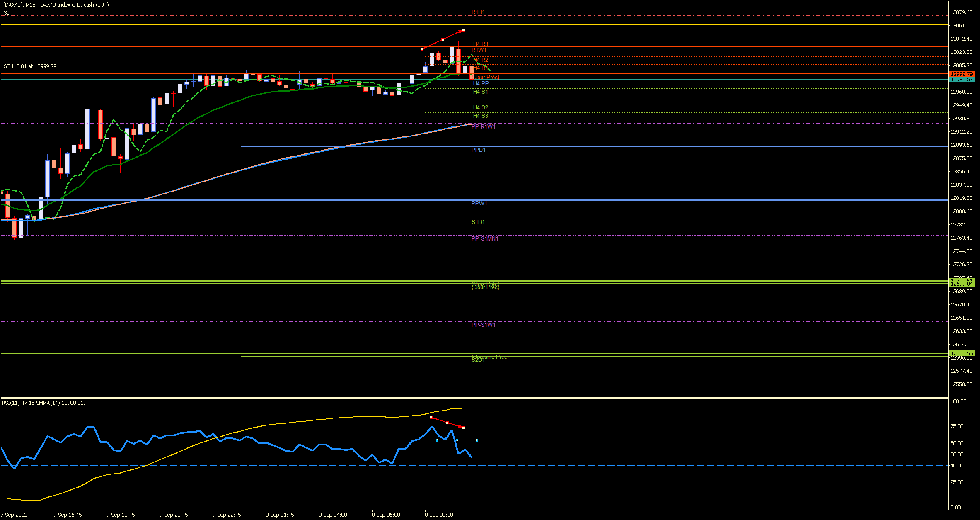Screen dimensions: 980x520
Task: Select the SELL 0.01 at 12999.79 order label
Action: pos(30,66)
